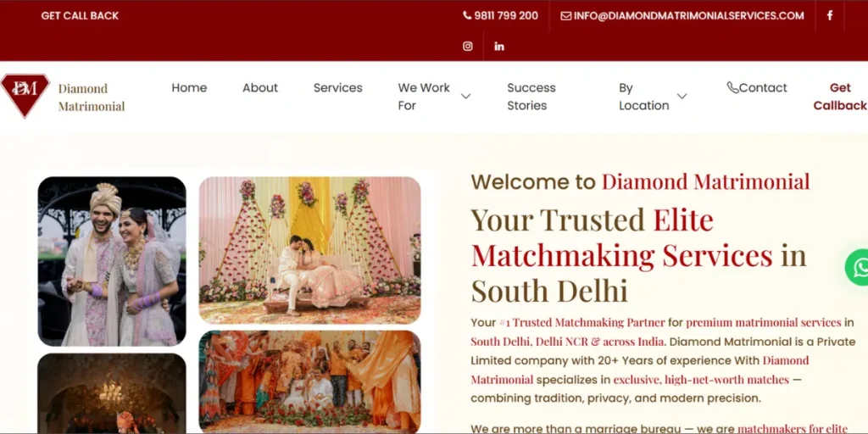Go to the Home menu item
The height and width of the screenshot is (434, 868).
[x=189, y=87]
